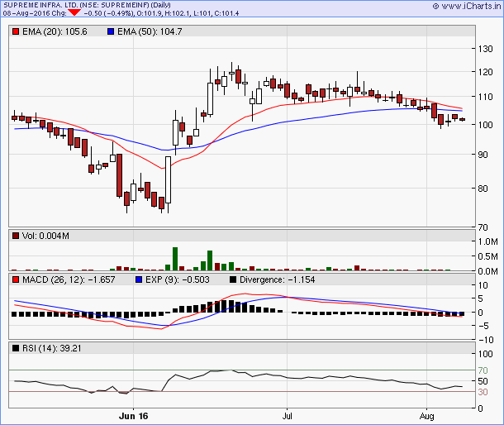Viewport: 504px width, 425px height.
Task: Click the change value -0.50 (-0.49%)
Action: pos(108,13)
